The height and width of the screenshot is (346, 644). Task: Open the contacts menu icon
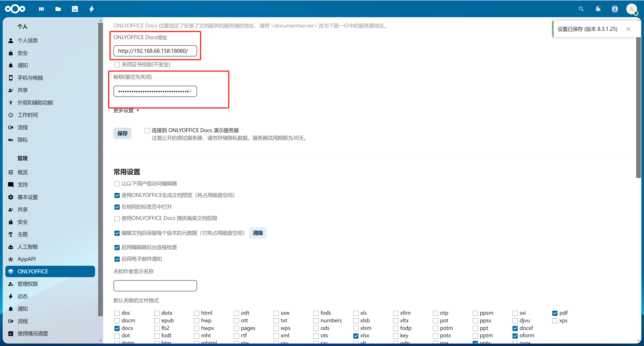tap(614, 9)
